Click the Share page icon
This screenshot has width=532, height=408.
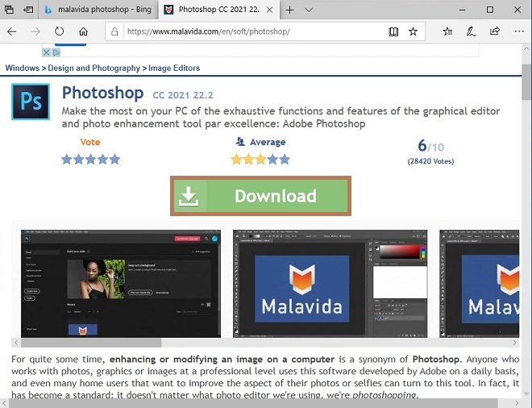tap(495, 31)
